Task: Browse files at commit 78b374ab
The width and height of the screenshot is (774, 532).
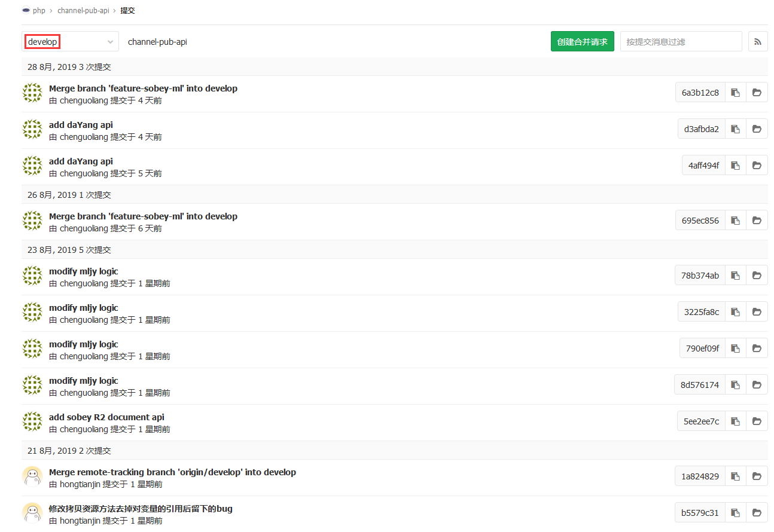Action: tap(757, 276)
